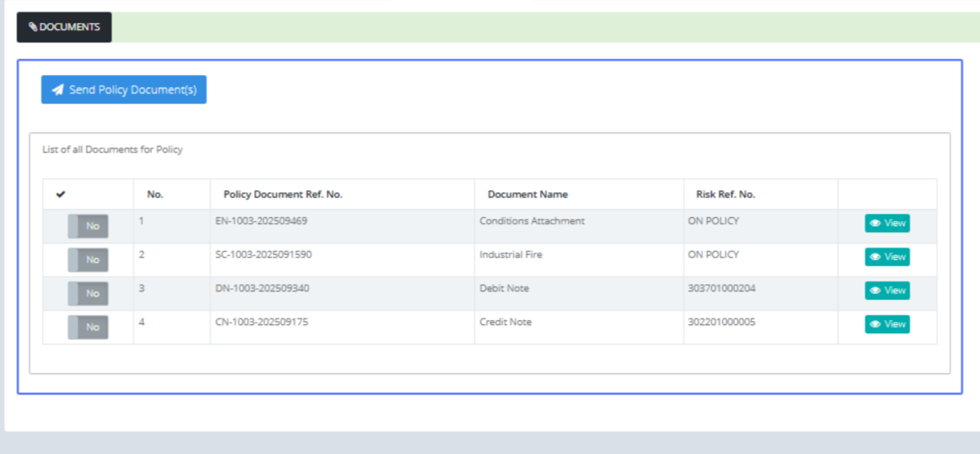
Task: Open the Debit Note using its eye icon
Action: pos(875,291)
